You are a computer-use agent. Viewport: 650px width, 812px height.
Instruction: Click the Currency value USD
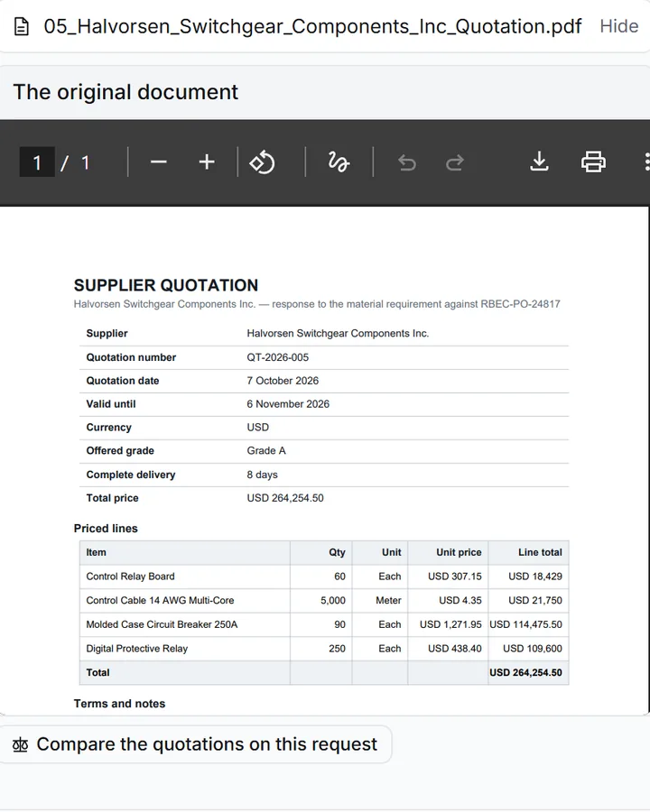(x=257, y=428)
